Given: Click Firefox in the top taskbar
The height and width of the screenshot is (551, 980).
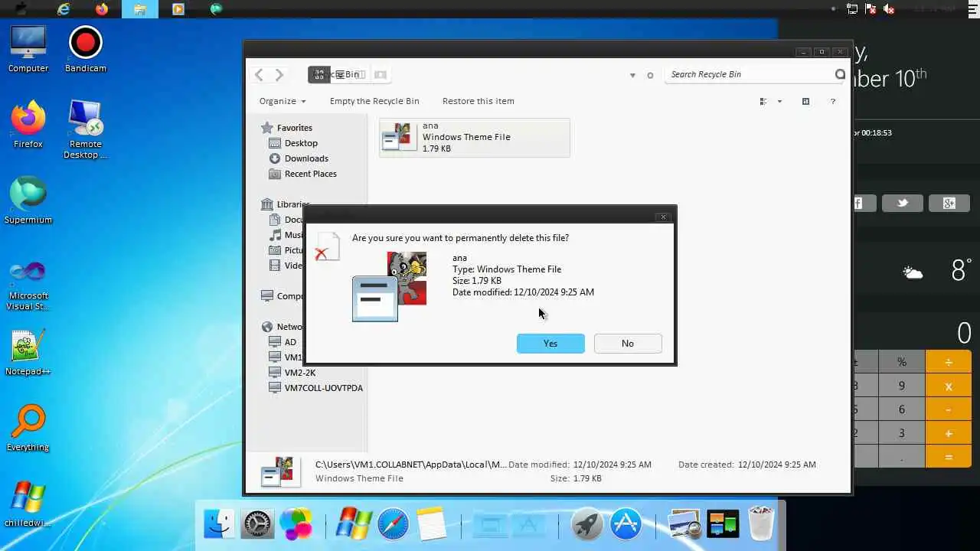Looking at the screenshot, I should coord(102,9).
